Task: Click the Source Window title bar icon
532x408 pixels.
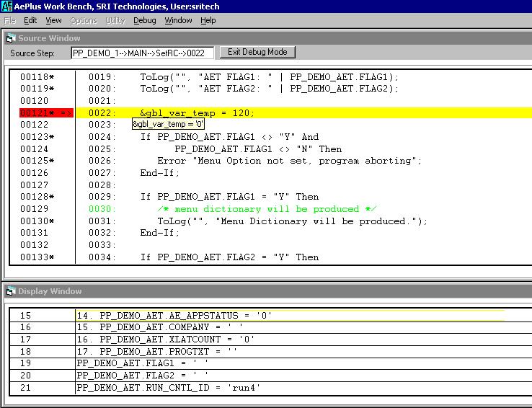Action: tap(10, 38)
